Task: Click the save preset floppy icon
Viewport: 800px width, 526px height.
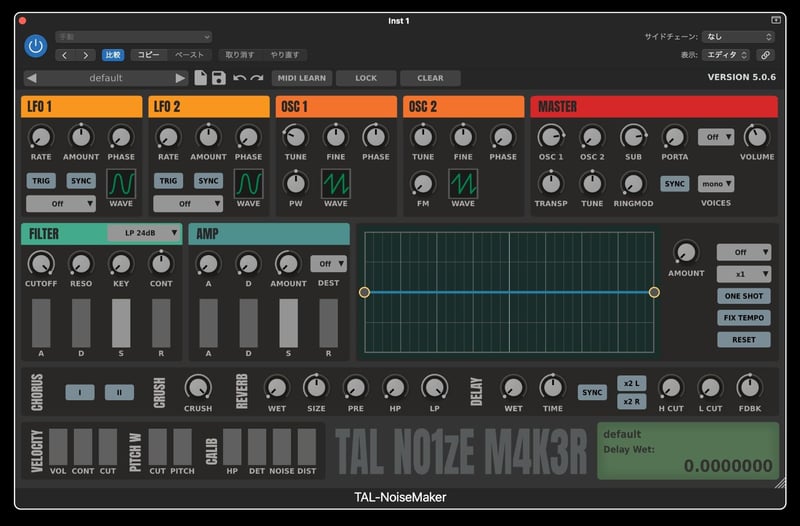Action: [219, 78]
